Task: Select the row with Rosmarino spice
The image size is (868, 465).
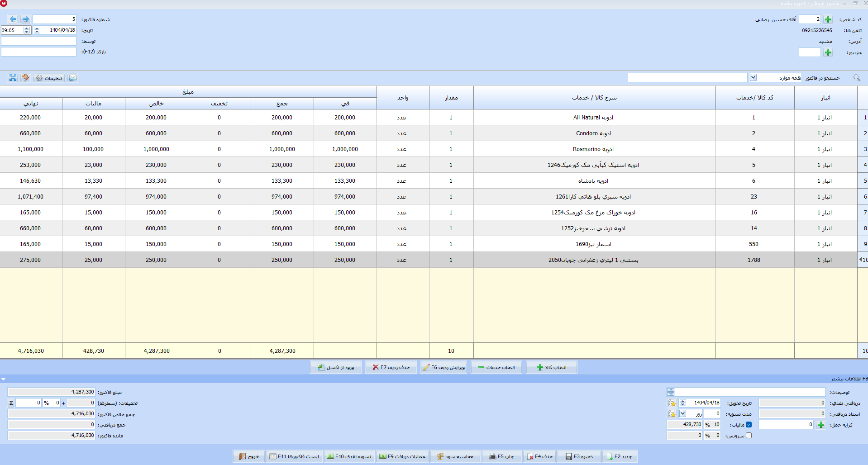Action: click(429, 149)
